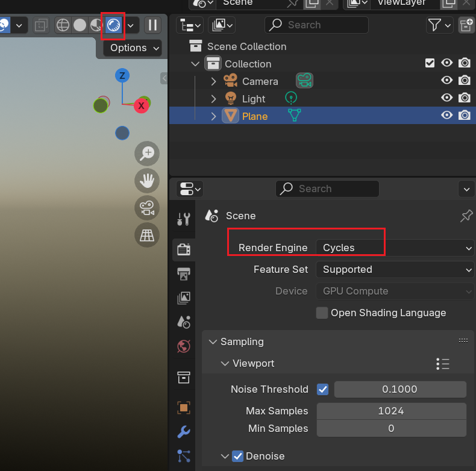Collapse the Sampling panel

point(213,342)
